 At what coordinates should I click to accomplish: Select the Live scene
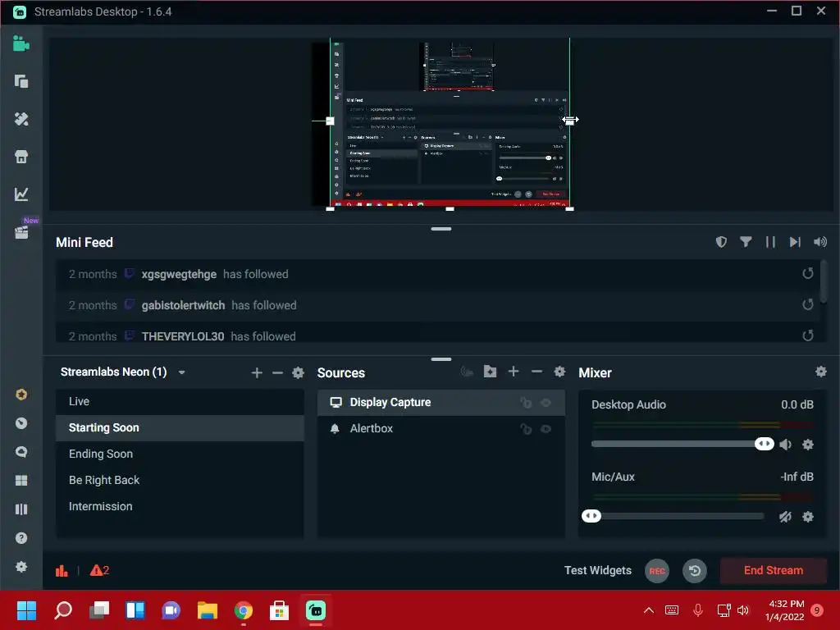point(180,402)
